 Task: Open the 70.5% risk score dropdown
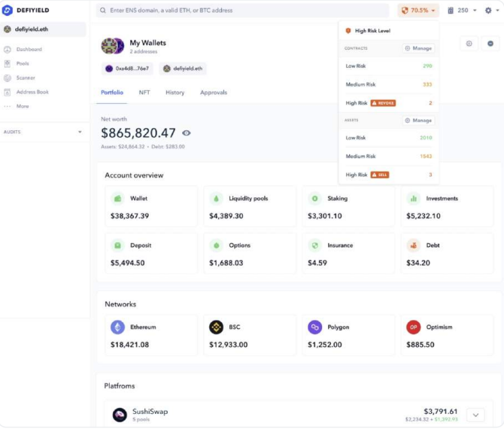coord(418,11)
